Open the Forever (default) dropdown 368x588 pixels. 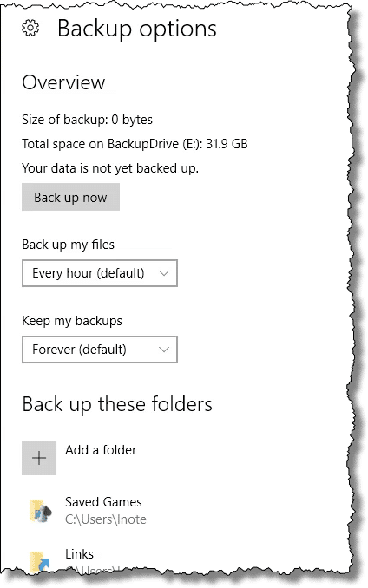(100, 350)
